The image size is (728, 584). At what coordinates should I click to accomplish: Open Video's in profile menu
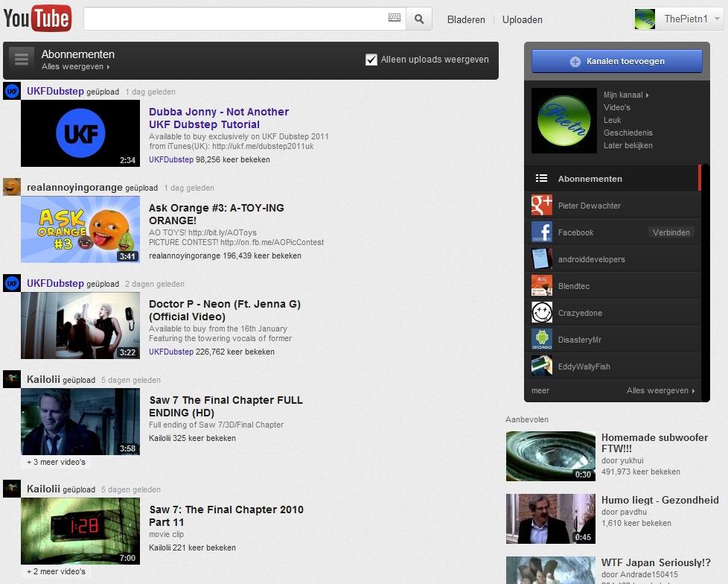pyautogui.click(x=616, y=107)
